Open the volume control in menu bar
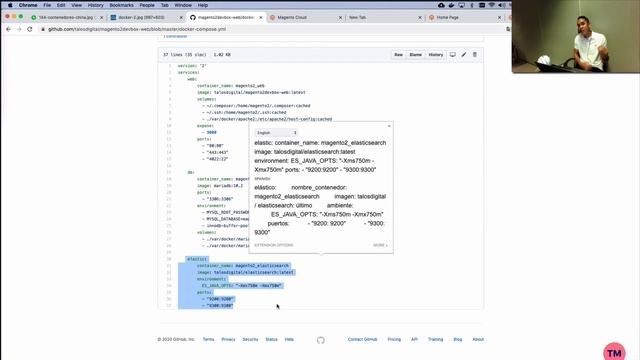 click(502, 5)
